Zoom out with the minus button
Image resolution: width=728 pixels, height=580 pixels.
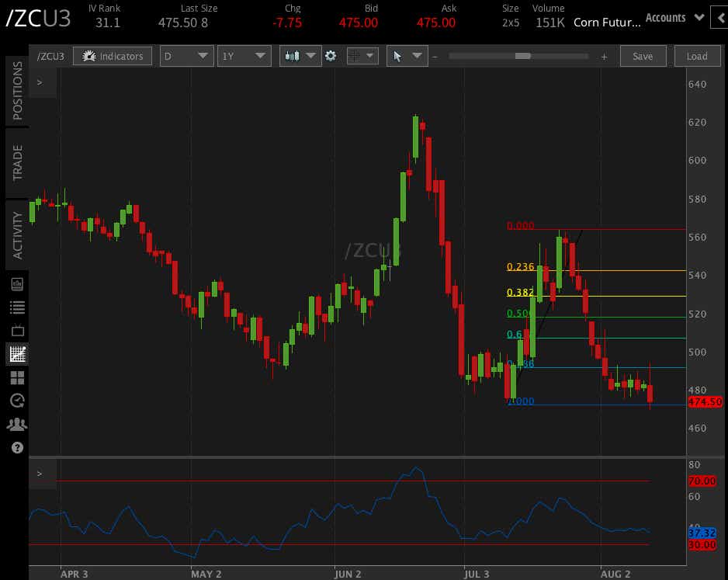[x=435, y=57]
